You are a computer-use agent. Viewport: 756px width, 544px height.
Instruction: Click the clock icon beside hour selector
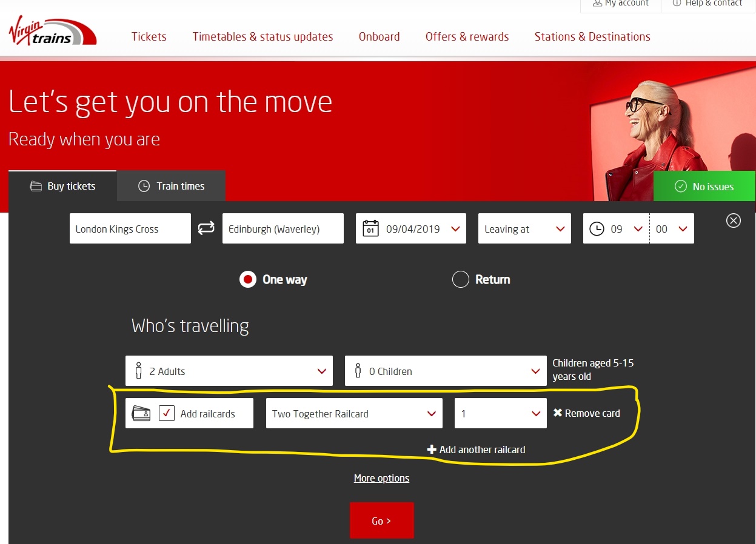[597, 229]
